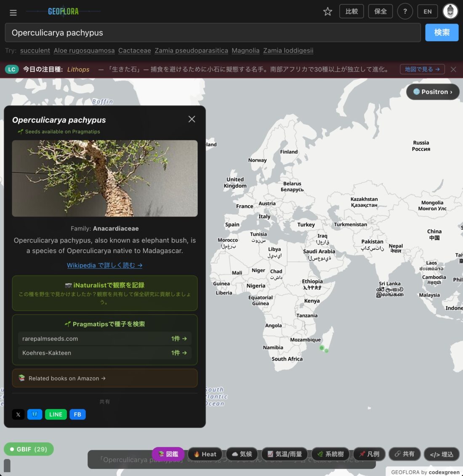This screenshot has width=463, height=476.
Task: Click the star favorite icon
Action: pyautogui.click(x=327, y=11)
